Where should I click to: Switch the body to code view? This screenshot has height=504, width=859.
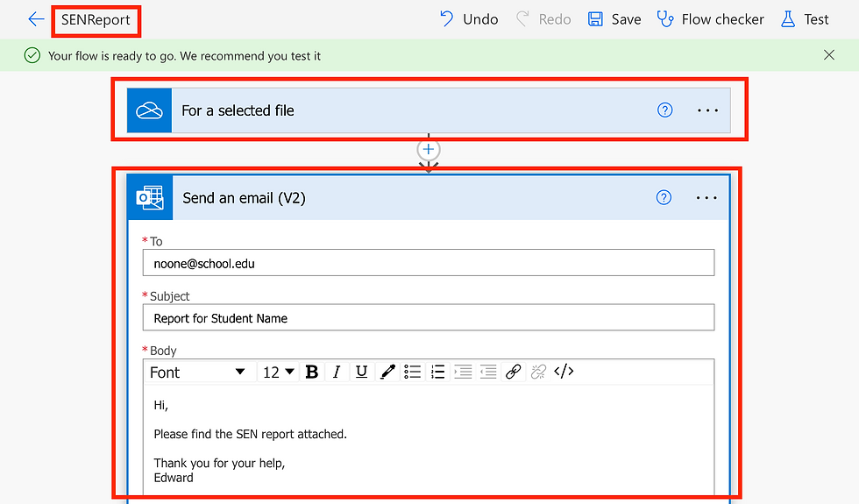point(564,372)
